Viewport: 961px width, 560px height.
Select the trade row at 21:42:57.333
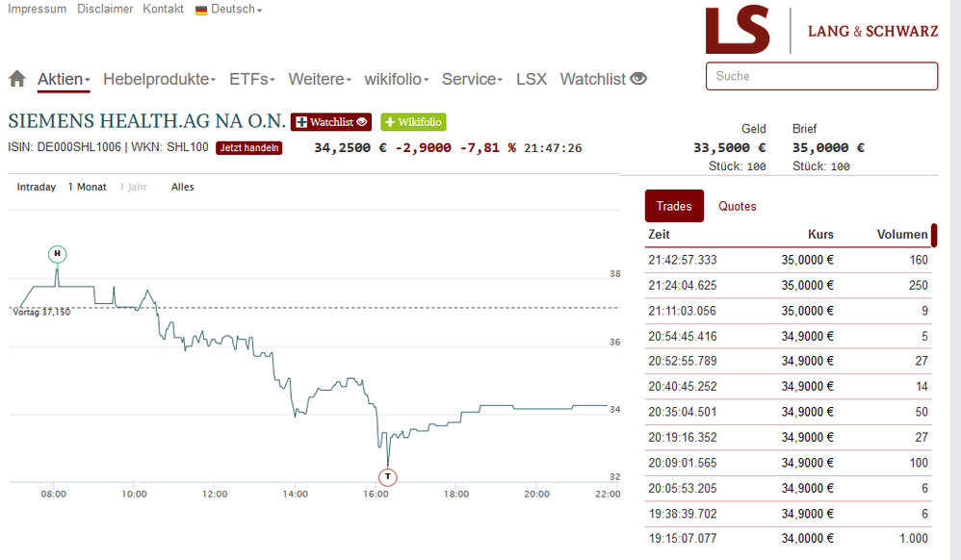pyautogui.click(x=789, y=260)
